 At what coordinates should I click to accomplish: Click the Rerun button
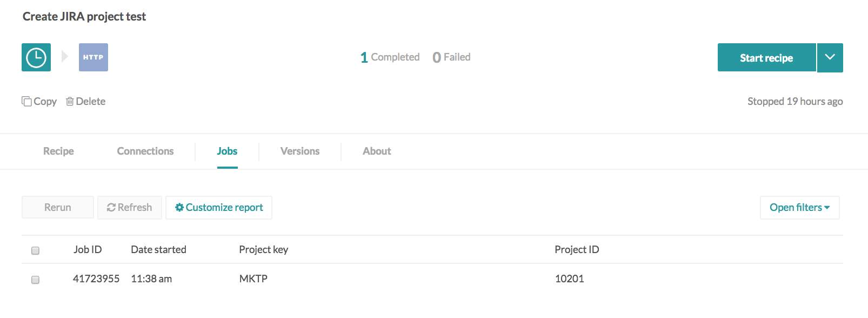(58, 208)
